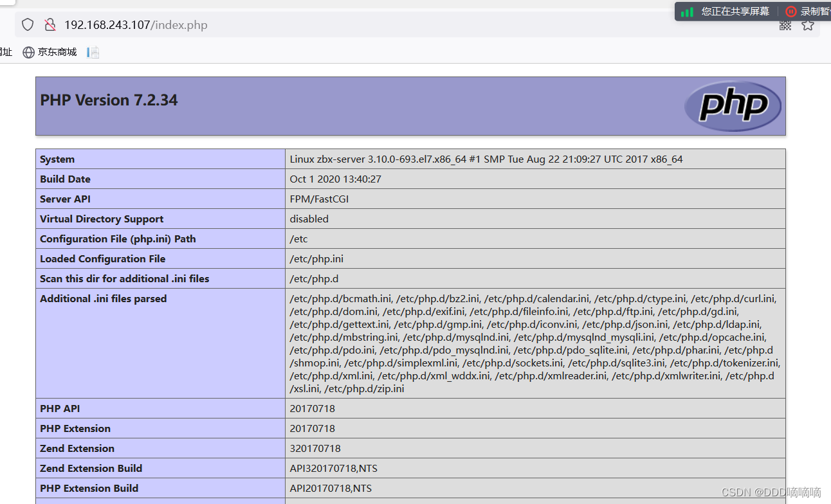This screenshot has width=831, height=504.
Task: Click Additional .ini files parsed label
Action: tap(103, 299)
